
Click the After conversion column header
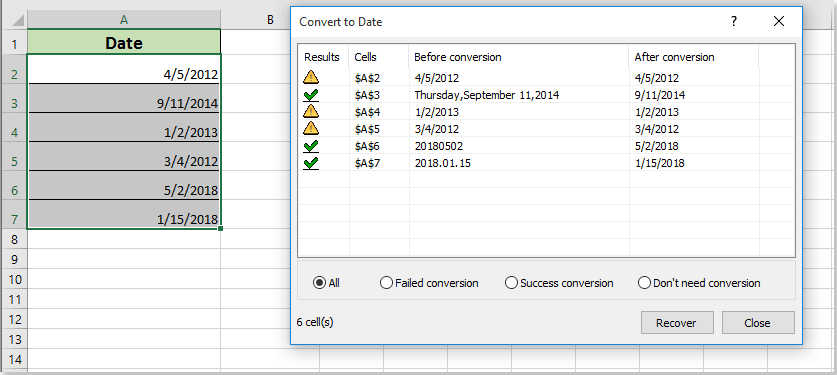(x=694, y=57)
